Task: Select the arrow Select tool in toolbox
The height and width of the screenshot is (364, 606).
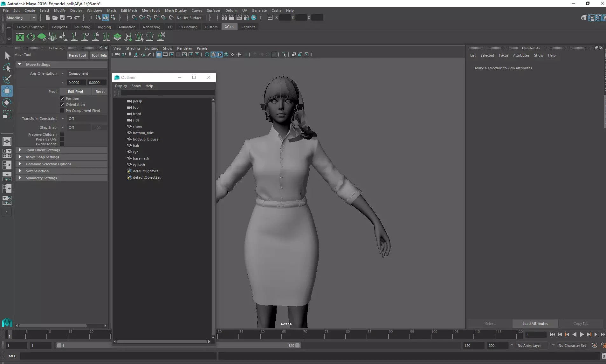Action: coord(7,56)
